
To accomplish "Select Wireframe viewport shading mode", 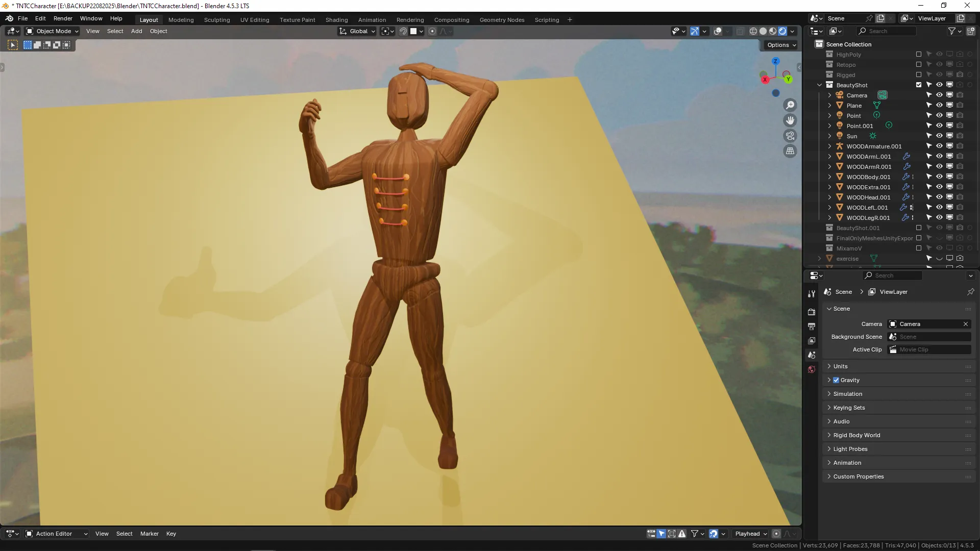I will tap(754, 31).
